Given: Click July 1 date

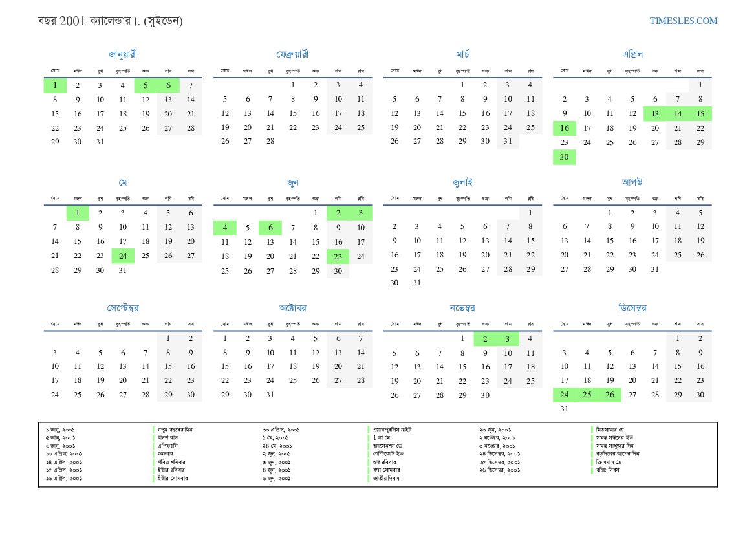Looking at the screenshot, I should [530, 213].
